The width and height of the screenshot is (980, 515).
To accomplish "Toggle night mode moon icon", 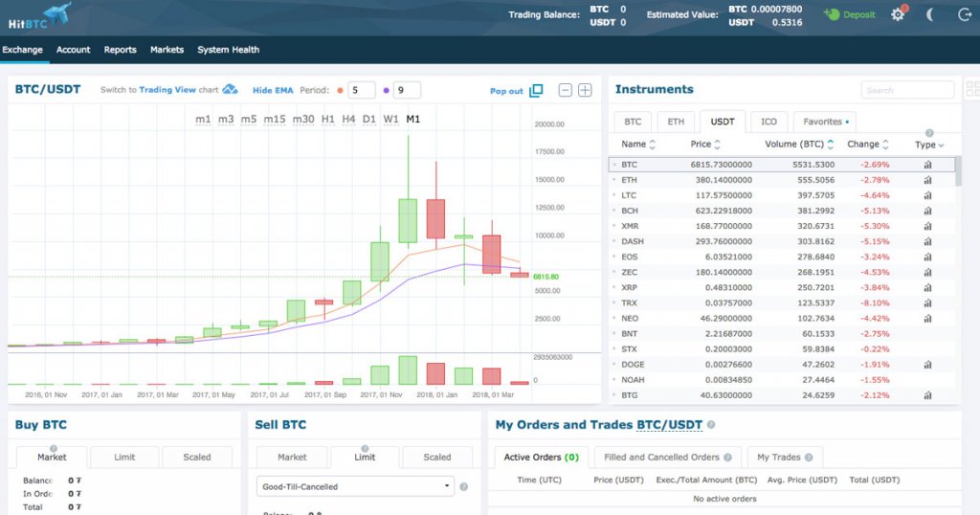I will [929, 14].
